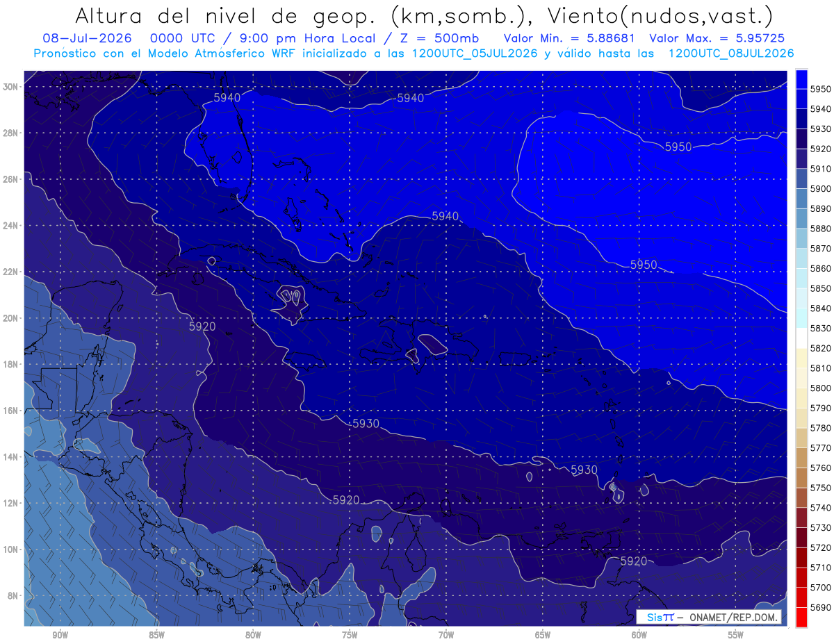Image resolution: width=834 pixels, height=644 pixels.
Task: Click pale cyan legend band between 5830 and 5840
Action: click(x=801, y=318)
